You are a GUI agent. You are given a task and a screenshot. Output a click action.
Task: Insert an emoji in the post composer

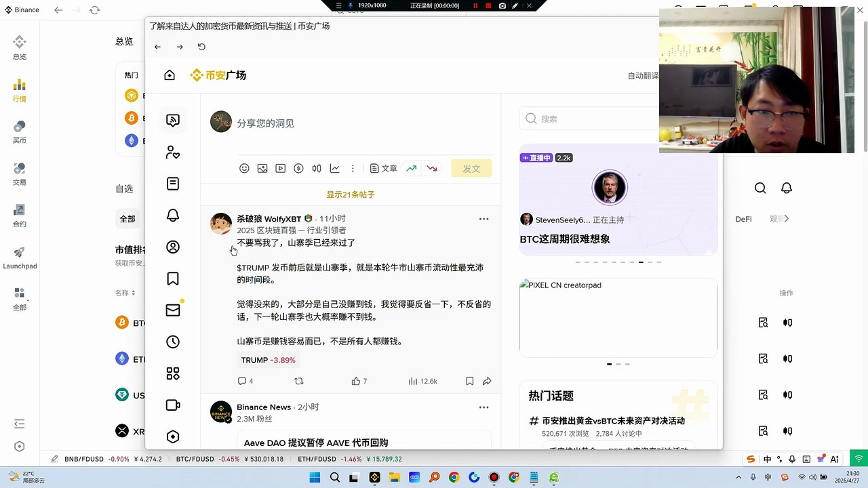tap(244, 168)
